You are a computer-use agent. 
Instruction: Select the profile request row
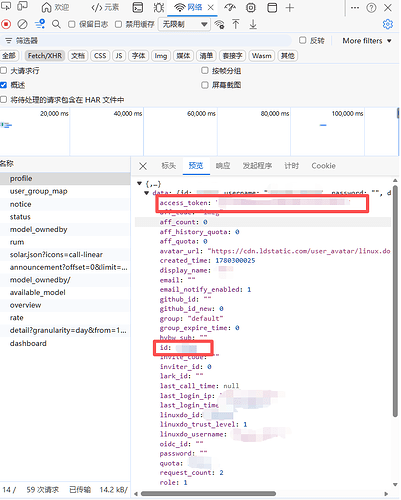click(65, 178)
